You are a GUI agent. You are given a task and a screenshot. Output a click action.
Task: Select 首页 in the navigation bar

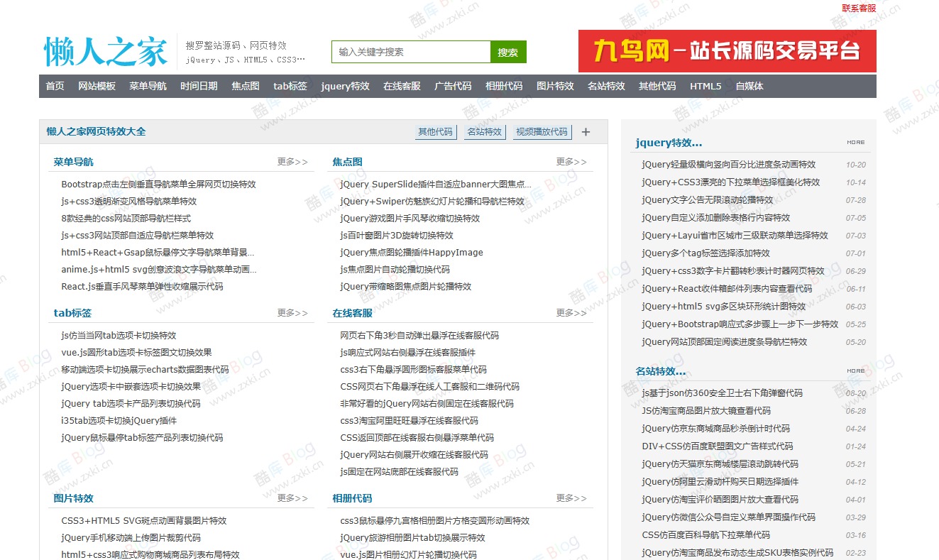[x=54, y=86]
